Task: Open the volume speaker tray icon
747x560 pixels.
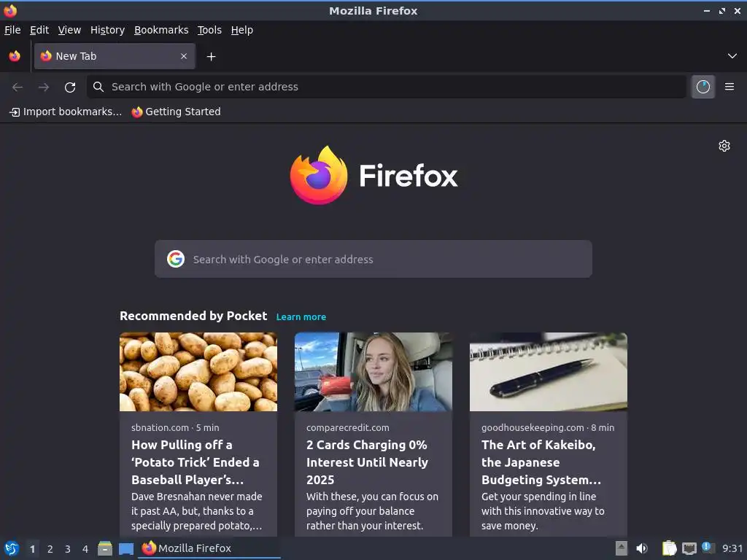Action: point(642,548)
